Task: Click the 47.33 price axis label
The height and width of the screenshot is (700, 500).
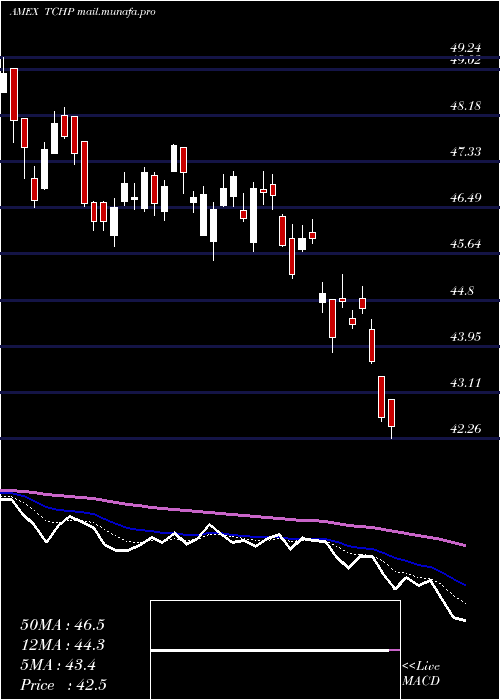Action: pos(466,152)
